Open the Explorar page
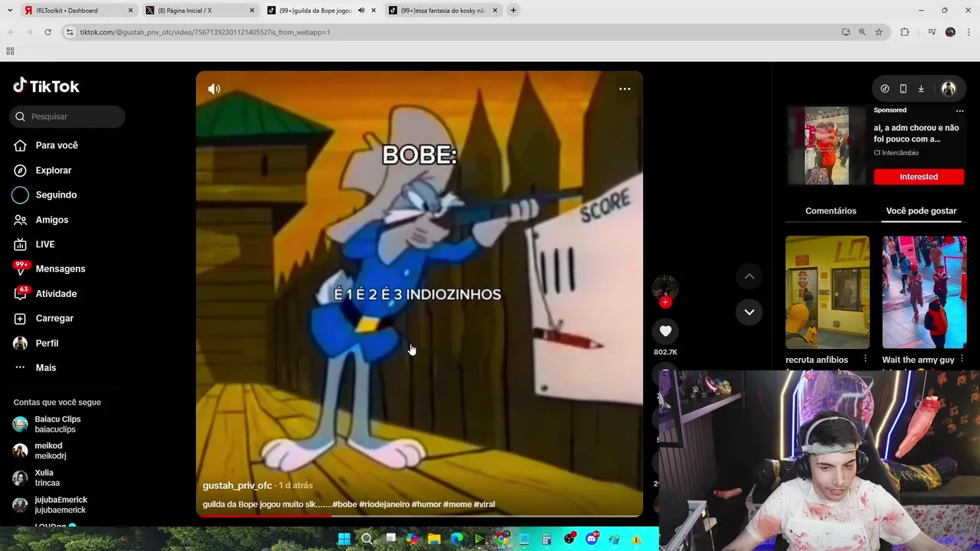Viewport: 980px width, 551px height. pyautogui.click(x=43, y=170)
